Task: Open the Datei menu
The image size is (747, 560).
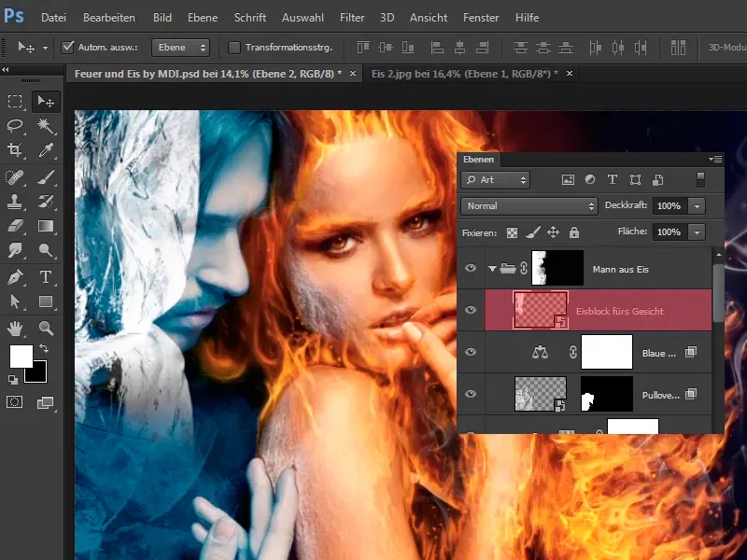Action: point(53,18)
